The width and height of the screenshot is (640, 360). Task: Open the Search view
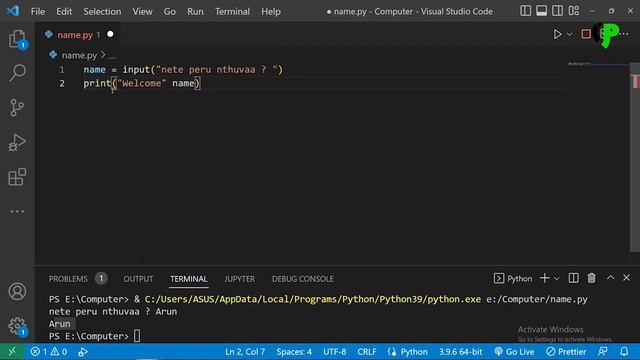coord(17,73)
